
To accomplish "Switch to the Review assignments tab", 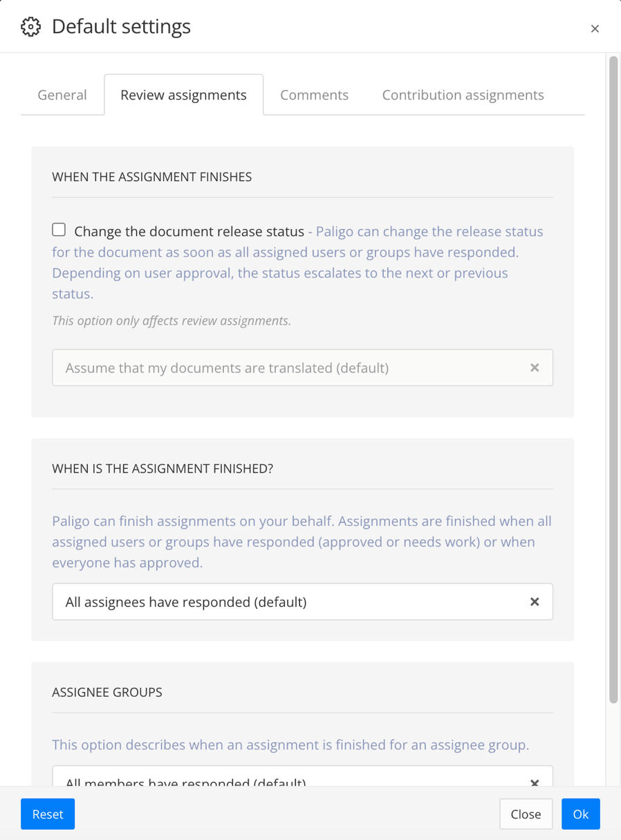I will point(183,94).
